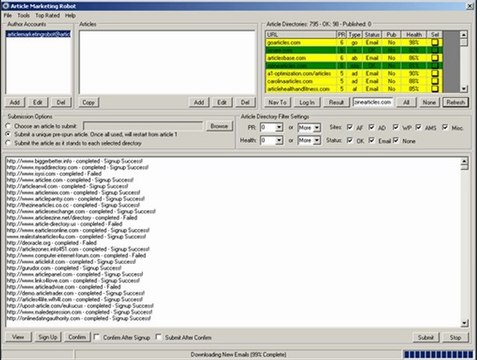
Task: Click the log panel scroll-up arrow
Action: pos(464,161)
